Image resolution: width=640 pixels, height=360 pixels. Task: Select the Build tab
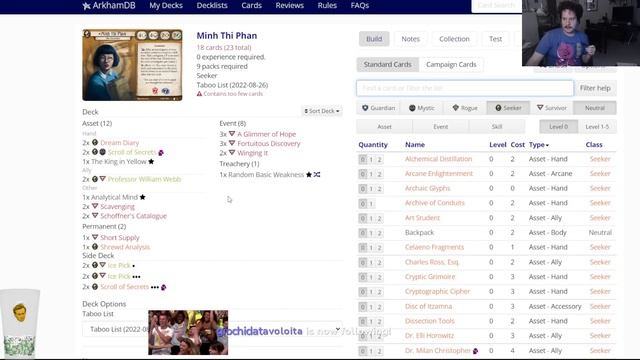pyautogui.click(x=374, y=39)
